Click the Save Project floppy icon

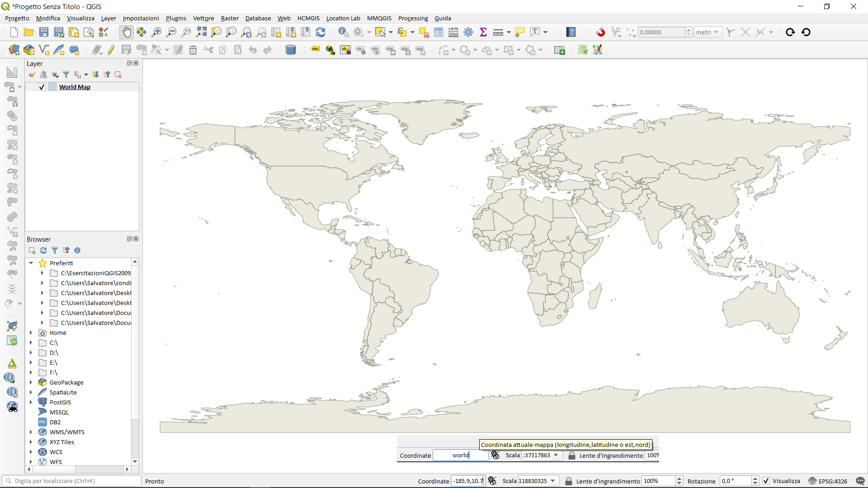[44, 32]
